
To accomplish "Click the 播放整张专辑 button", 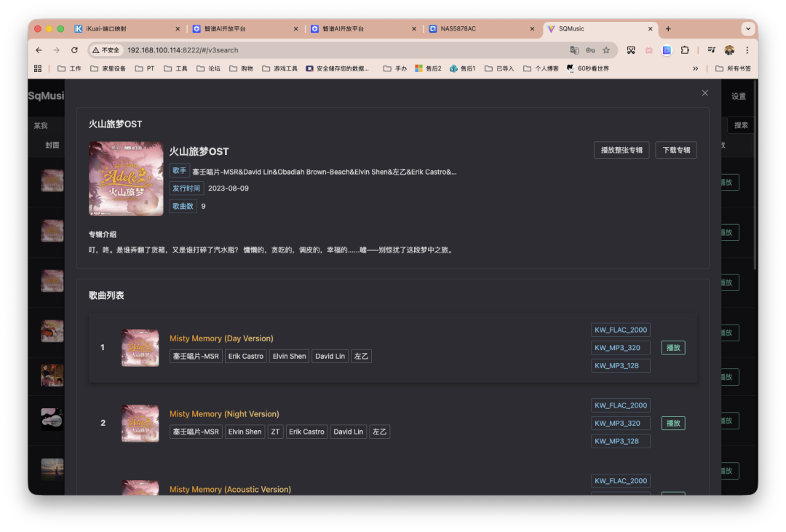I will coord(622,150).
